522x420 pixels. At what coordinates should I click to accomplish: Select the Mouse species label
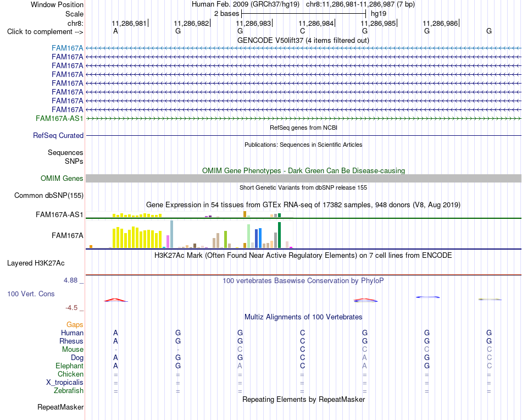pos(73,350)
